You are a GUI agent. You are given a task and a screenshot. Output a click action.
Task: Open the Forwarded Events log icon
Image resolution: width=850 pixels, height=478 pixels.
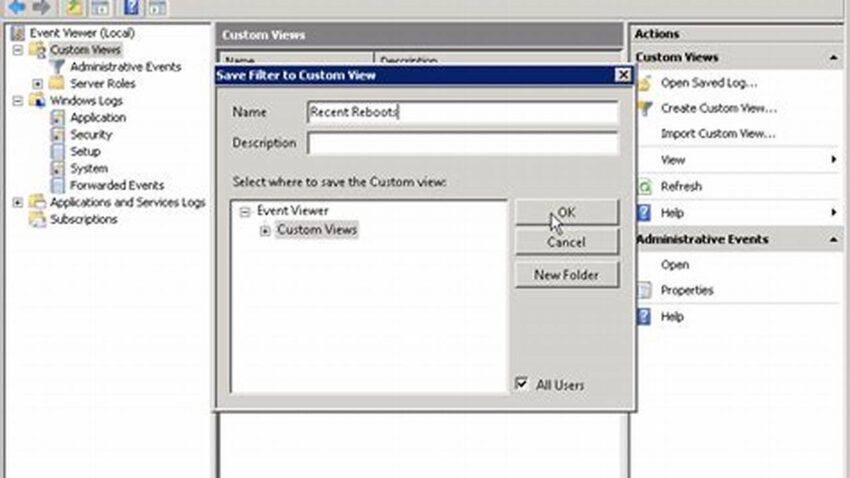(x=57, y=185)
